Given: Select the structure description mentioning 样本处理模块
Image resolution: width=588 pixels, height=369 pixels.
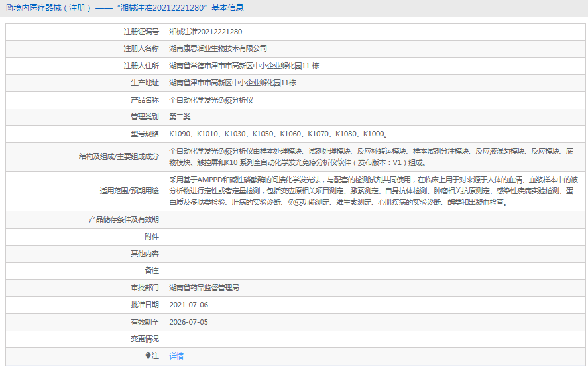Looking at the screenshot, I should 371,156.
